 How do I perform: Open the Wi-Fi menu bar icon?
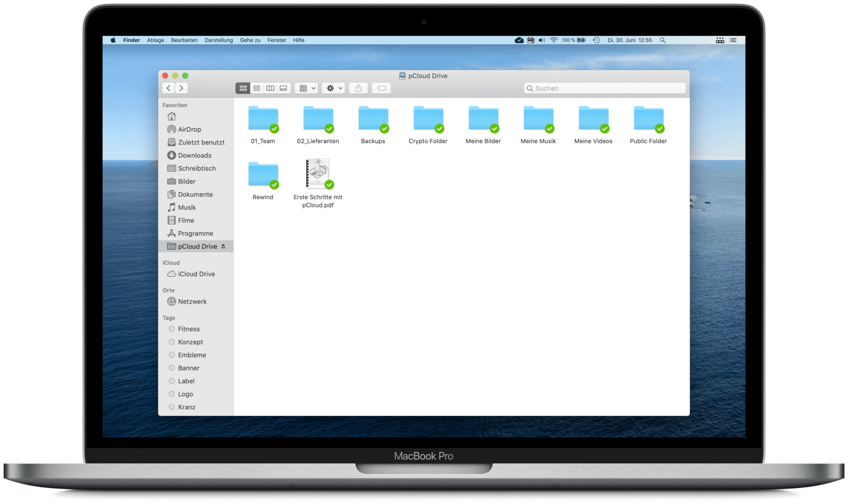554,40
